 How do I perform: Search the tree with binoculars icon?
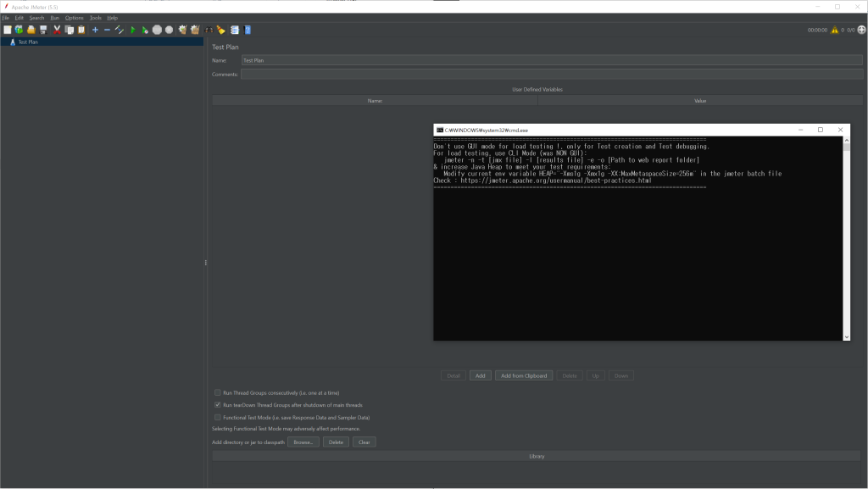[x=209, y=30]
